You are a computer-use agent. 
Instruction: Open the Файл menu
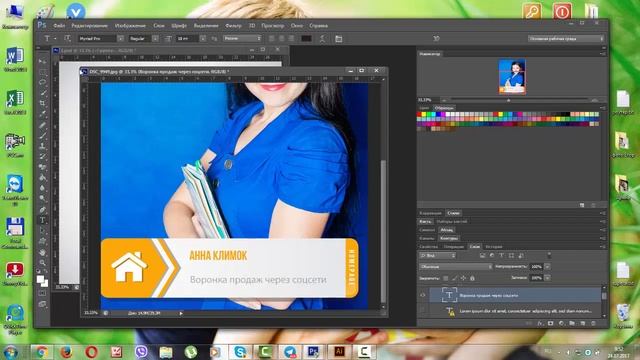tap(59, 25)
